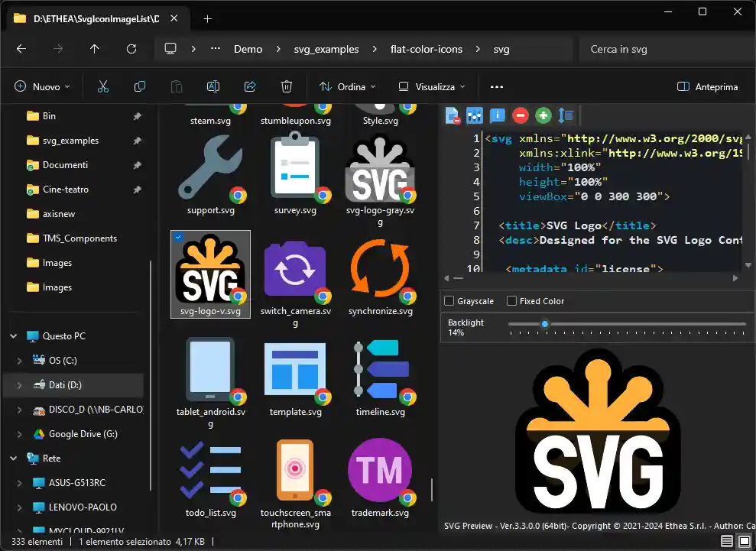The width and height of the screenshot is (756, 551).
Task: Click the Delete trash can icon
Action: click(x=287, y=87)
